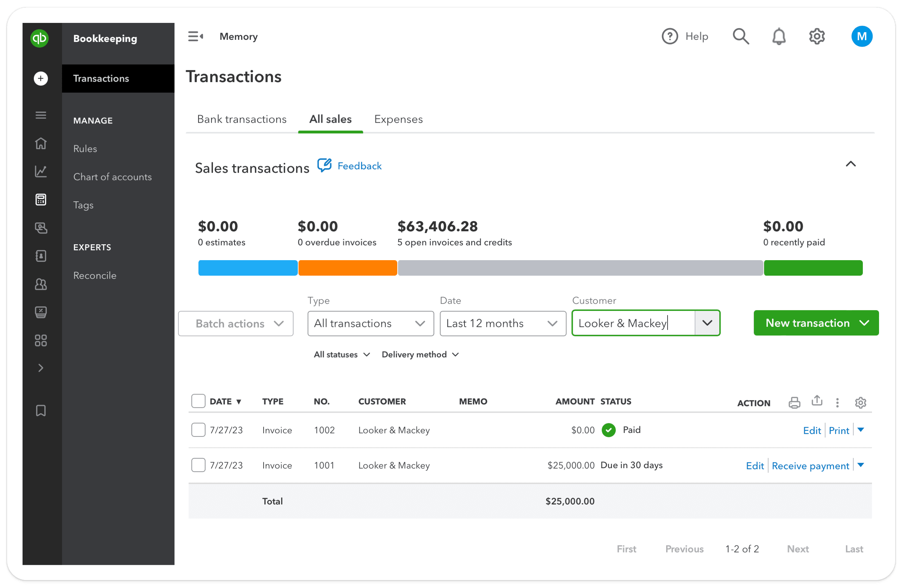Collapse navigation with menu toggle icon
The width and height of the screenshot is (903, 588).
(196, 36)
